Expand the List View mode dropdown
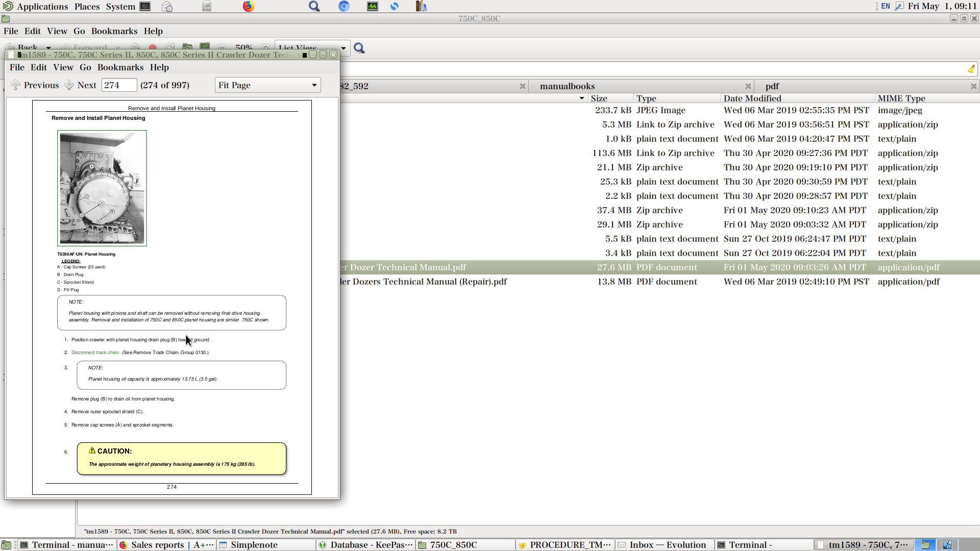This screenshot has width=980, height=551. click(344, 48)
